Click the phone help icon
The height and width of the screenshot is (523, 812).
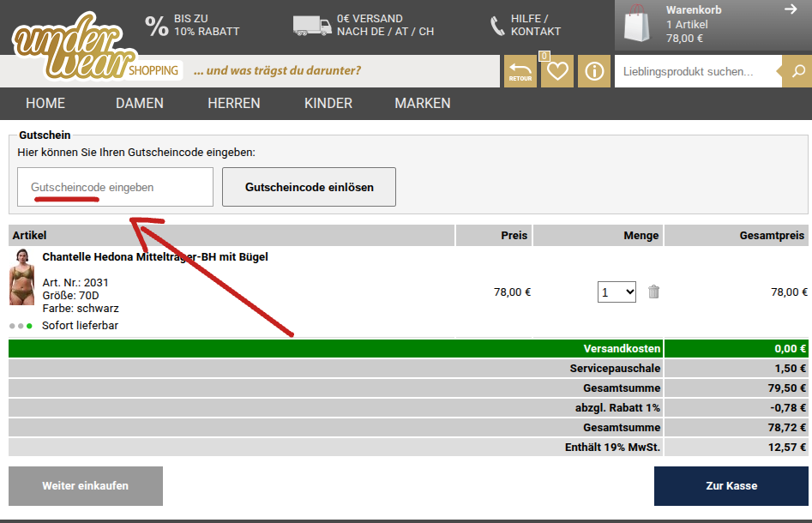pyautogui.click(x=497, y=26)
